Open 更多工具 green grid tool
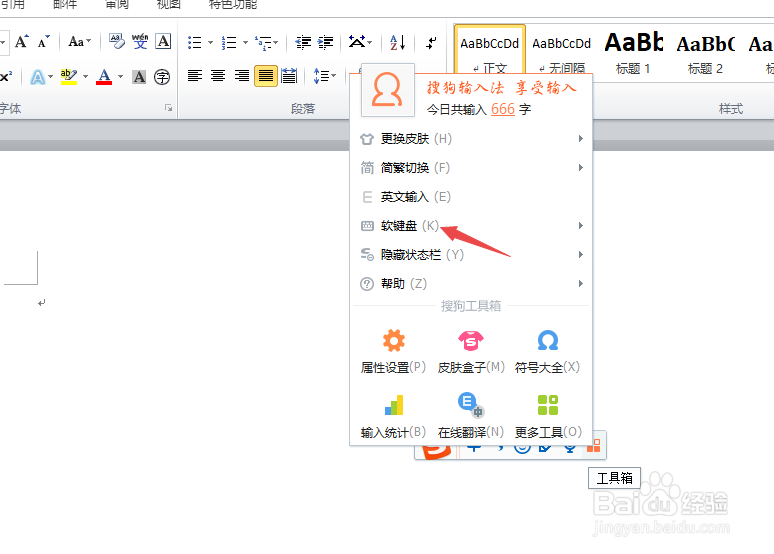 click(548, 416)
